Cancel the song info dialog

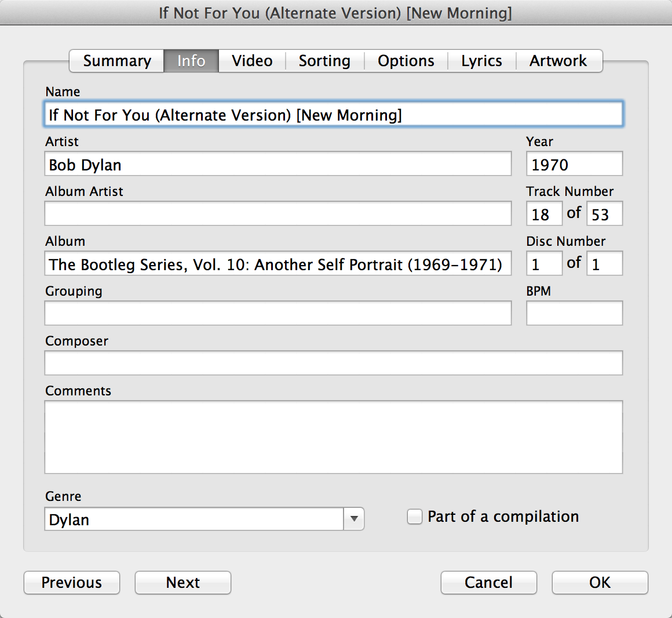tap(488, 583)
